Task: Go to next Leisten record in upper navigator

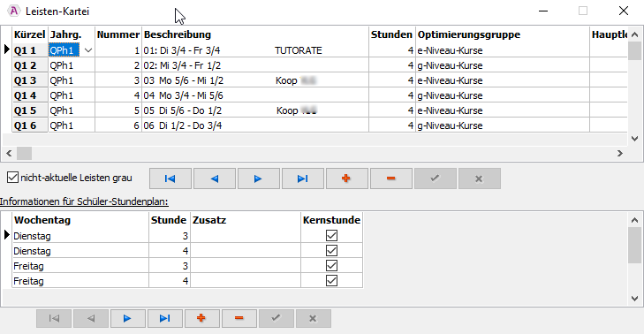Action: point(258,178)
